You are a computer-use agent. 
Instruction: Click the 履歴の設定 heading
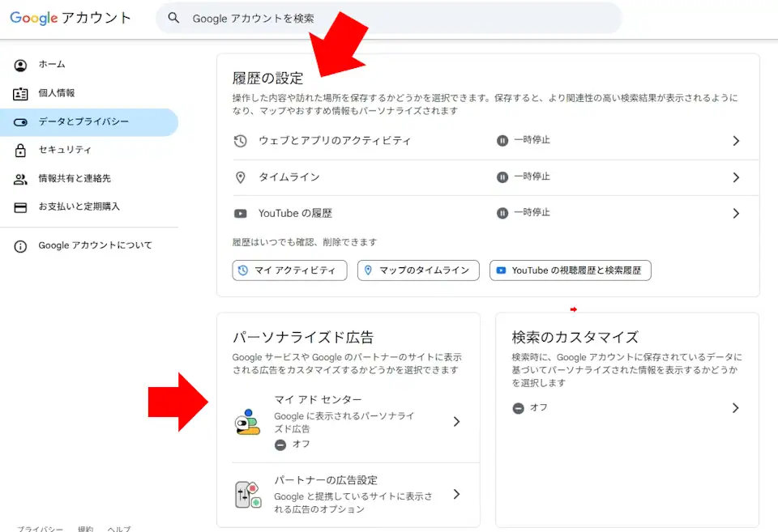click(x=268, y=79)
